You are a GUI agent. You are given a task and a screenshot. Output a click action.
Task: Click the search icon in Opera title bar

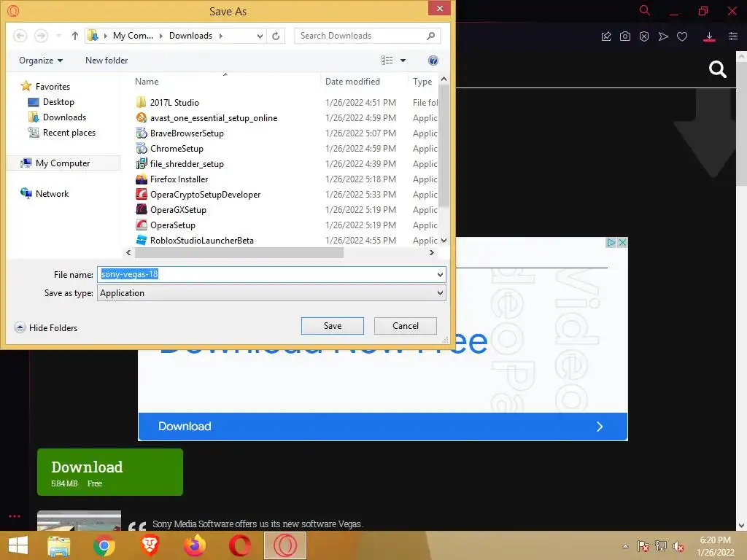click(x=645, y=10)
